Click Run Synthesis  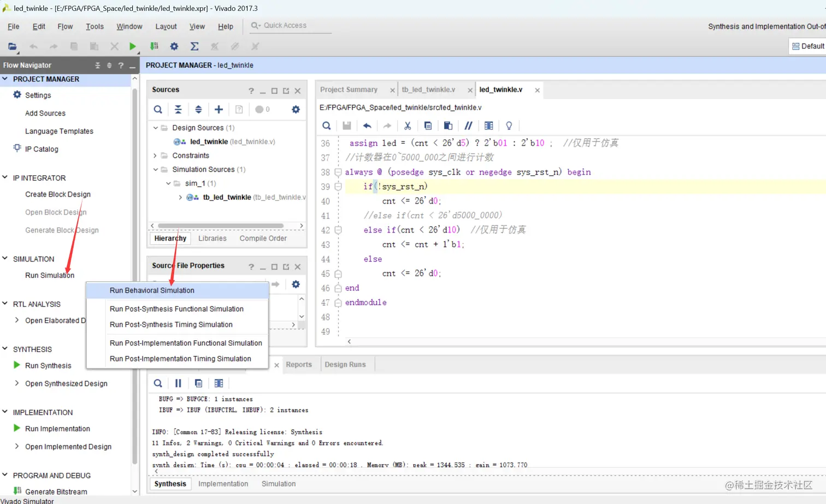48,365
